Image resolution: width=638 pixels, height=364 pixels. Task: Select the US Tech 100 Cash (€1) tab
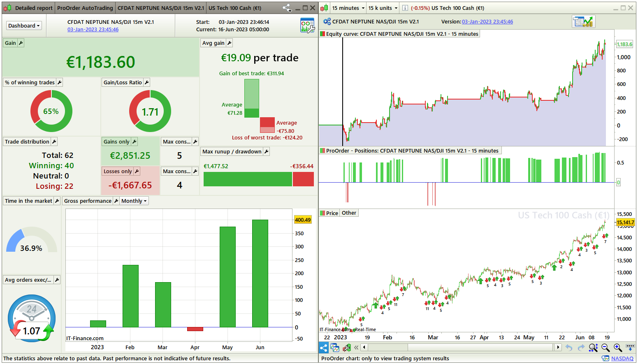pos(235,8)
